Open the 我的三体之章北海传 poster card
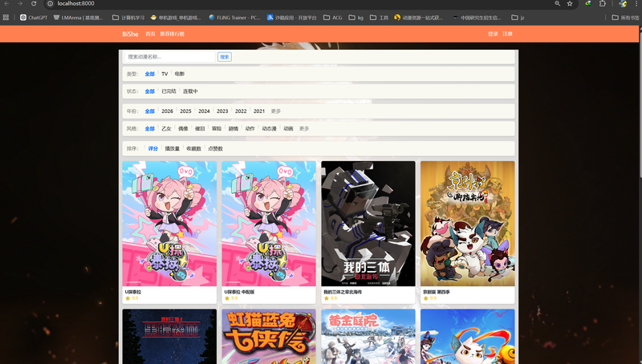 368,232
